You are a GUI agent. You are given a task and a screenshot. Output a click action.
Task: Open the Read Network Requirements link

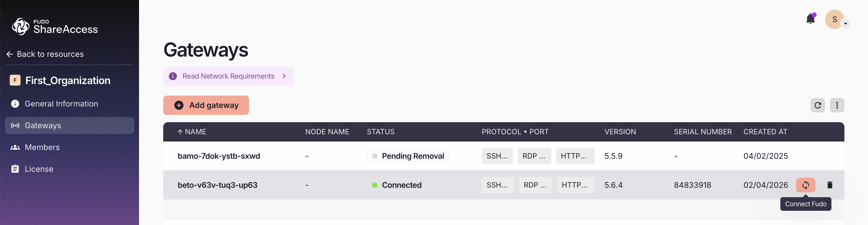[x=228, y=76]
